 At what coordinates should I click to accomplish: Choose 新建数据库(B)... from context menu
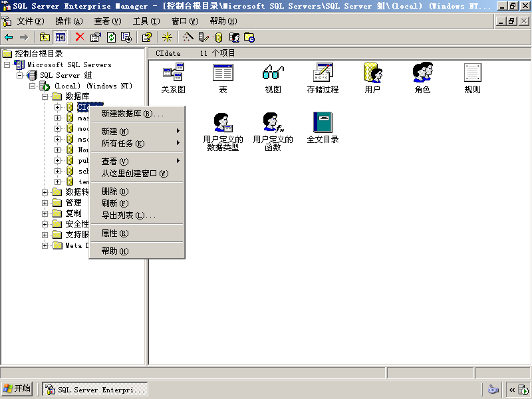tap(137, 114)
